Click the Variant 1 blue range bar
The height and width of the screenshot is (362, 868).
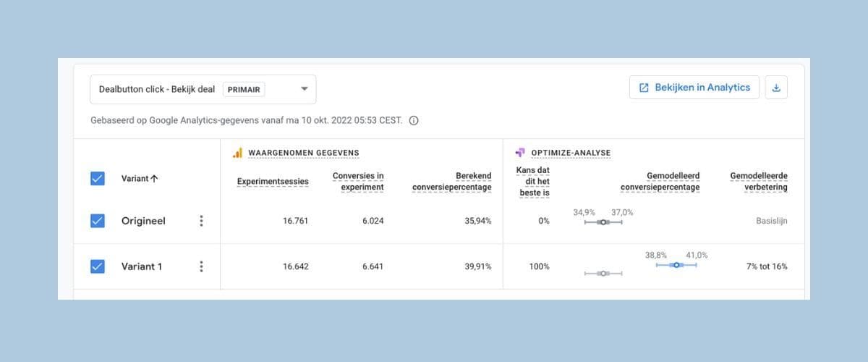(x=676, y=266)
